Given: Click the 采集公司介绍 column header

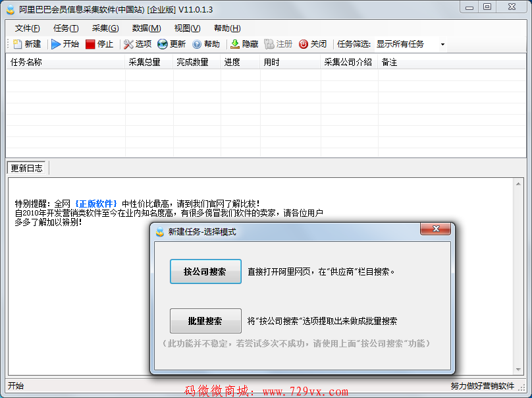Looking at the screenshot, I should (349, 62).
